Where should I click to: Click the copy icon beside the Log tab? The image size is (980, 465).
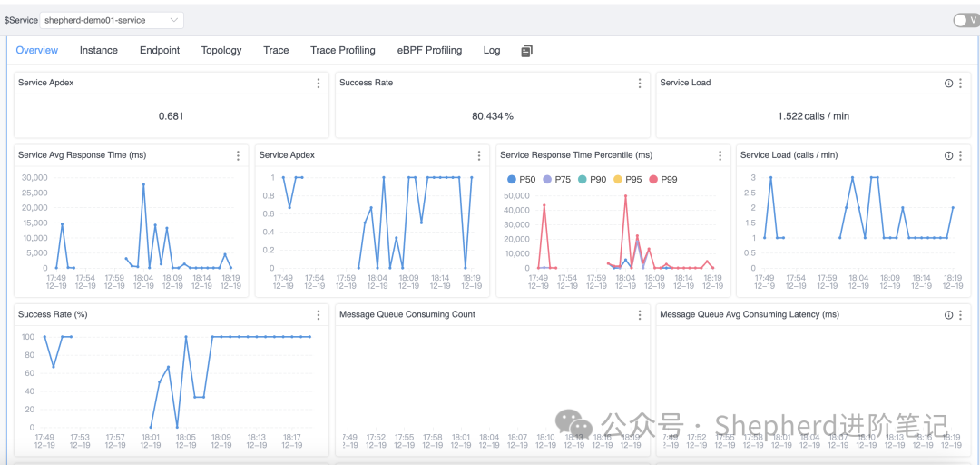pos(526,51)
